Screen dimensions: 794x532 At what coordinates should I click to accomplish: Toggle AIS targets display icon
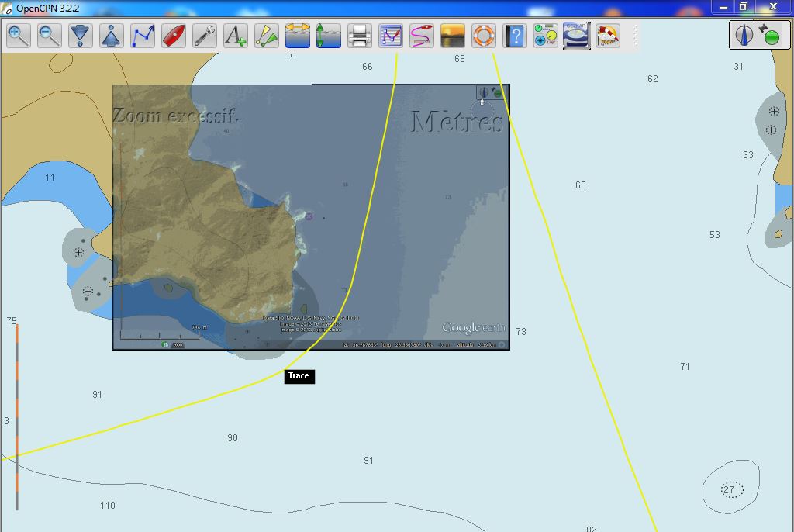(x=267, y=36)
